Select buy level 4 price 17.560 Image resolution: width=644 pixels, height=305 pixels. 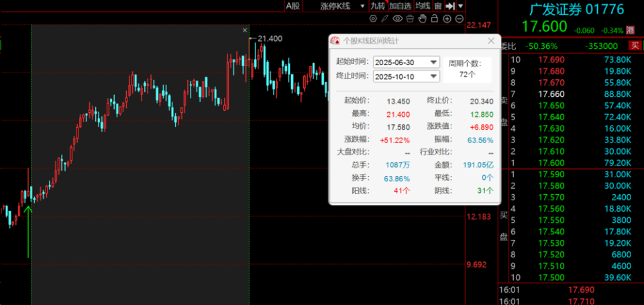[x=551, y=209]
